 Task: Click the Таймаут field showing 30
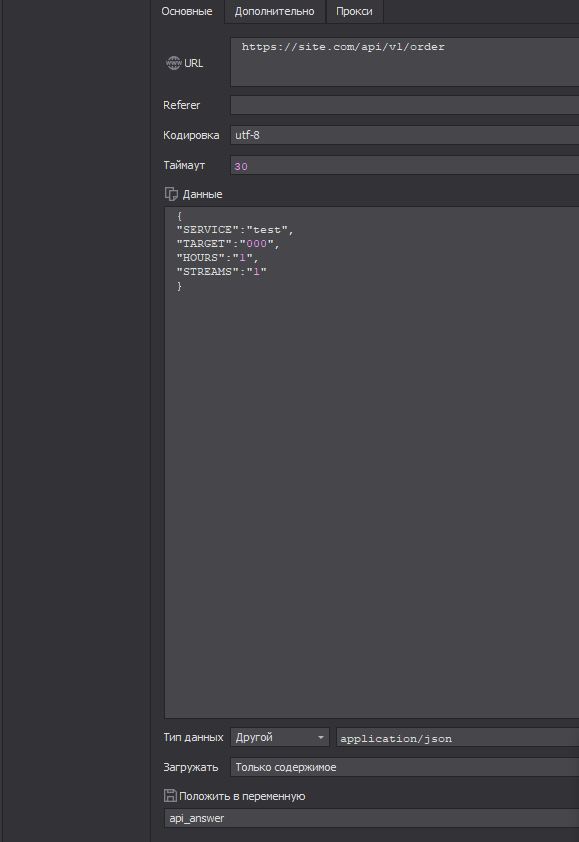click(404, 165)
